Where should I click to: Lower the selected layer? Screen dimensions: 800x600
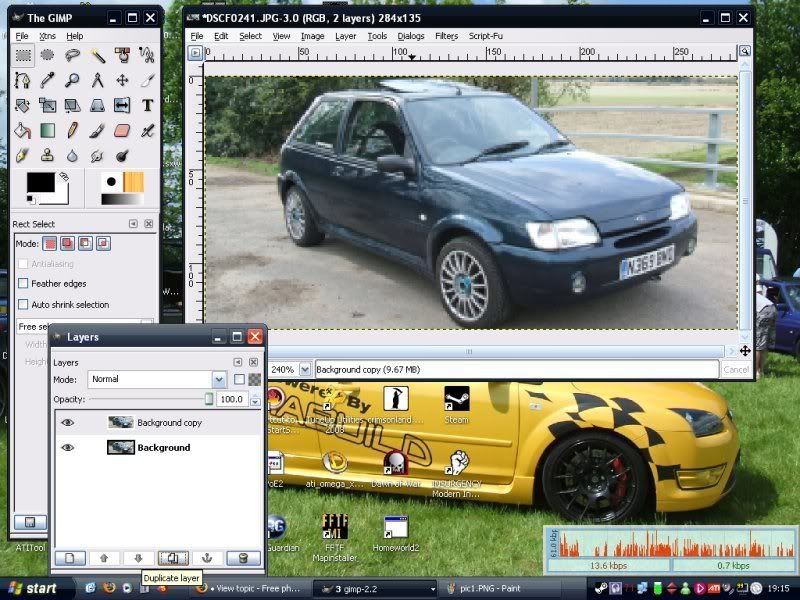[138, 558]
